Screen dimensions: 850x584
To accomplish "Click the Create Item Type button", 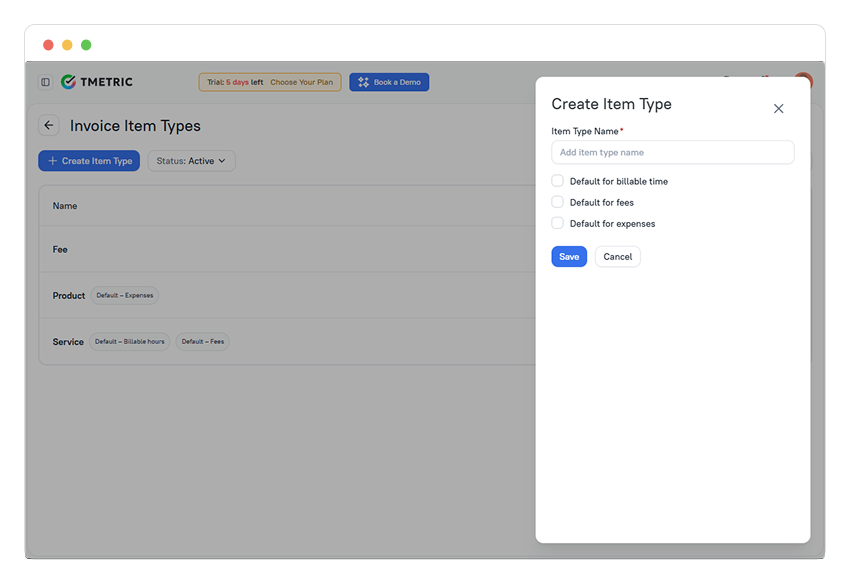I will click(89, 161).
